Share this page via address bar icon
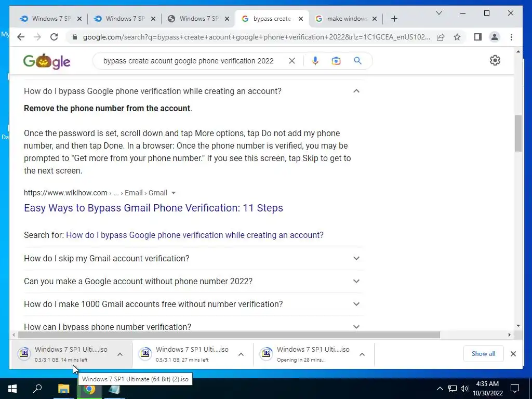 (x=441, y=37)
